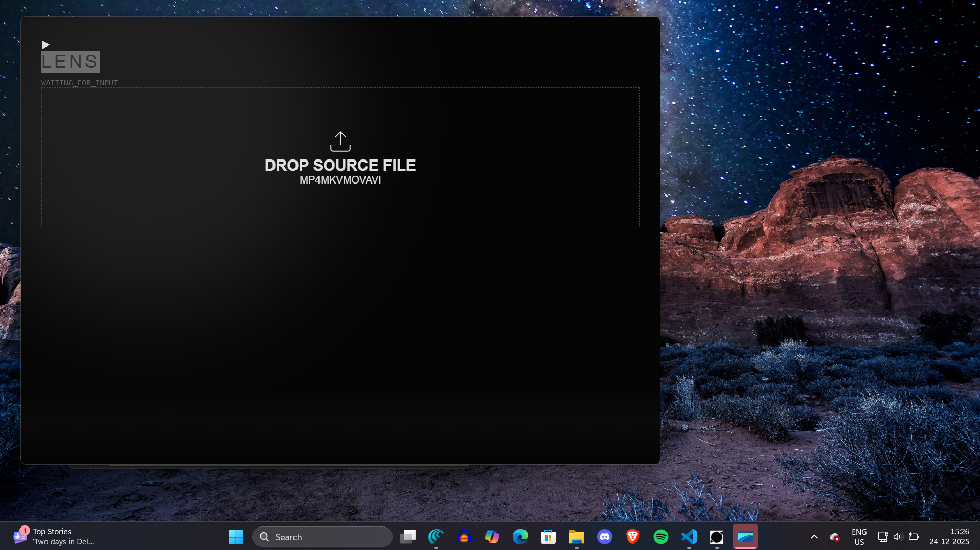
Task: Select the play triangle above the LENS title
Action: (45, 45)
